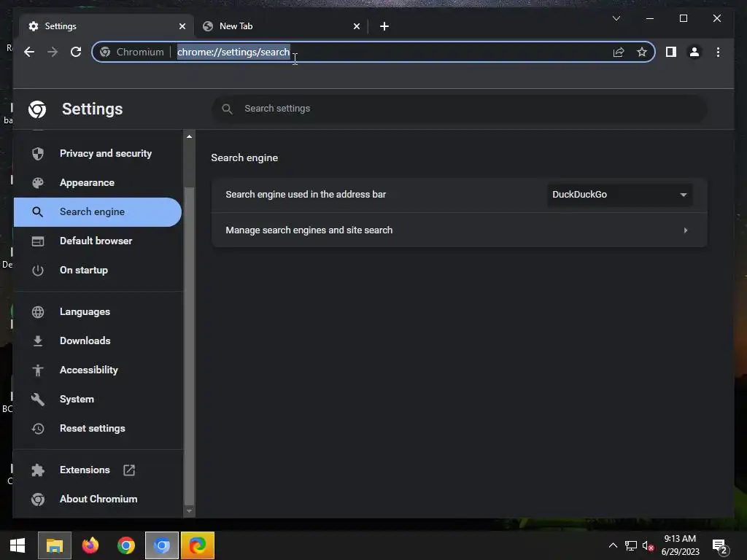Click the Chromium icon for About Chromium
The width and height of the screenshot is (747, 560).
38,499
